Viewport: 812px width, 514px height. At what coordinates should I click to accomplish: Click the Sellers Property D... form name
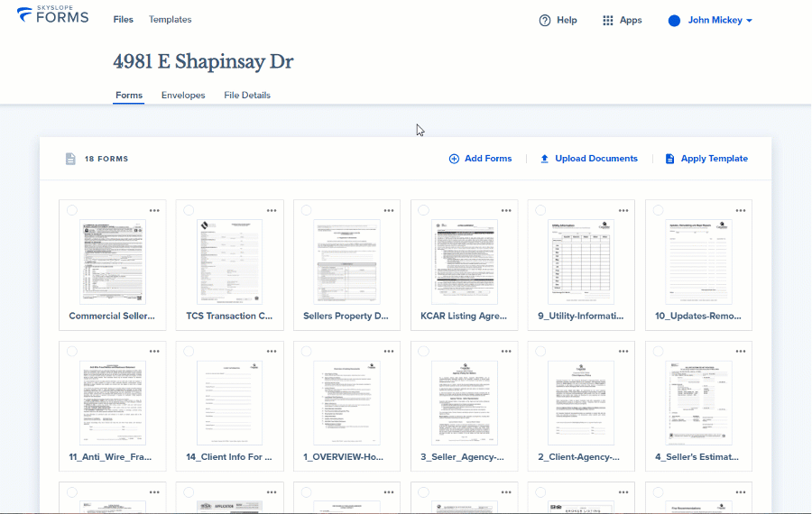coord(346,316)
